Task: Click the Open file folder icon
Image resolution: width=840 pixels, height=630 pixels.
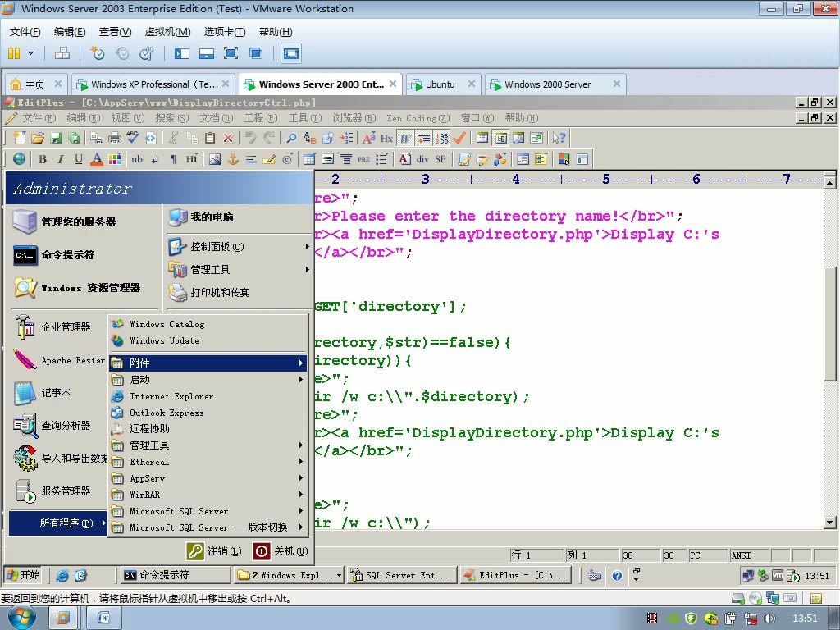Action: coord(37,138)
